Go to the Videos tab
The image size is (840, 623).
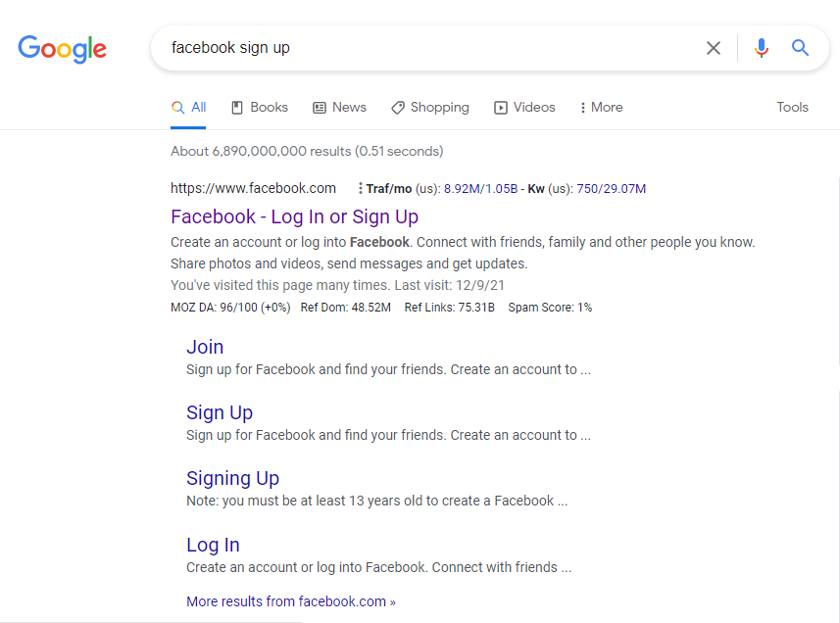click(524, 108)
